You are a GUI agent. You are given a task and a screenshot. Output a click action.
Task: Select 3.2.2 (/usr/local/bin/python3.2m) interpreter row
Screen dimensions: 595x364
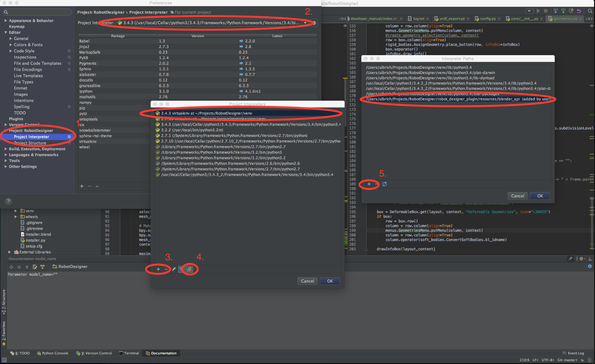coord(248,130)
